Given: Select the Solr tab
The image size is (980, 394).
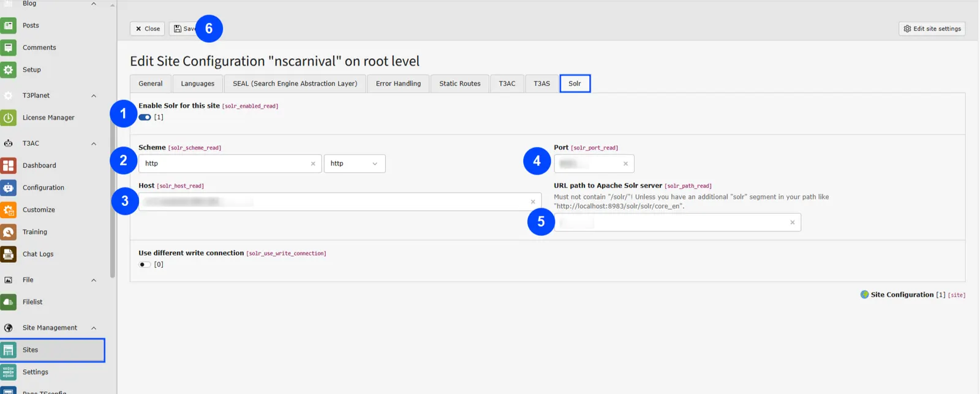Looking at the screenshot, I should tap(575, 83).
